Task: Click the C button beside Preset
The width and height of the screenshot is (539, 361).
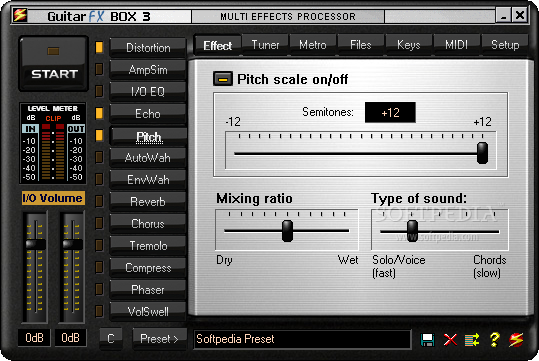Action: (x=111, y=339)
